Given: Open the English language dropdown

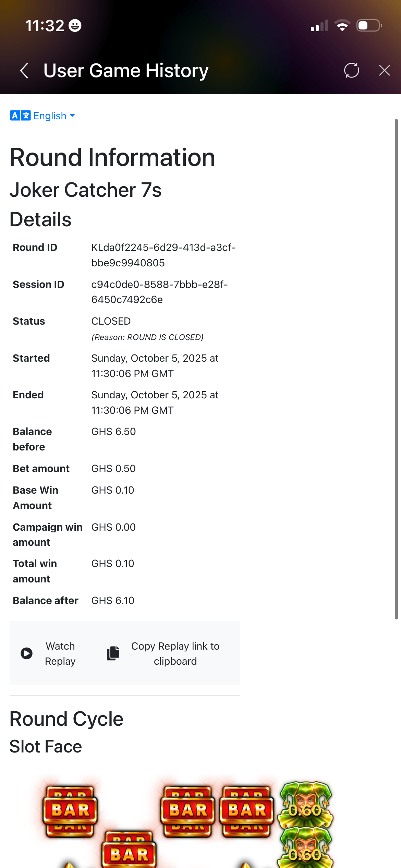Looking at the screenshot, I should [x=43, y=116].
